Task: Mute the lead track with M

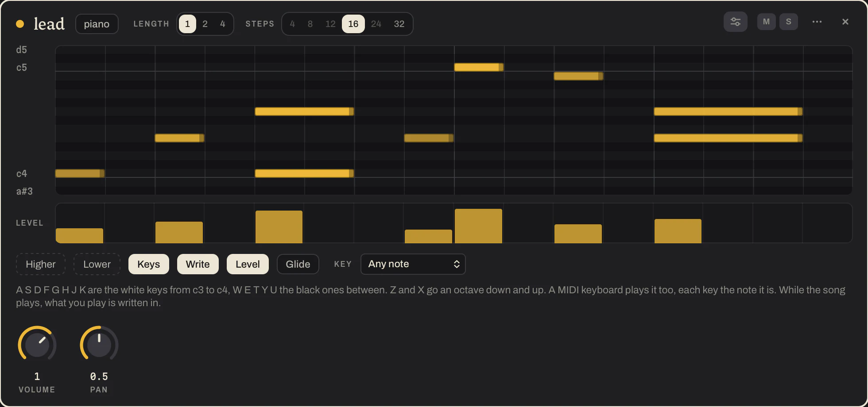Action: (766, 22)
